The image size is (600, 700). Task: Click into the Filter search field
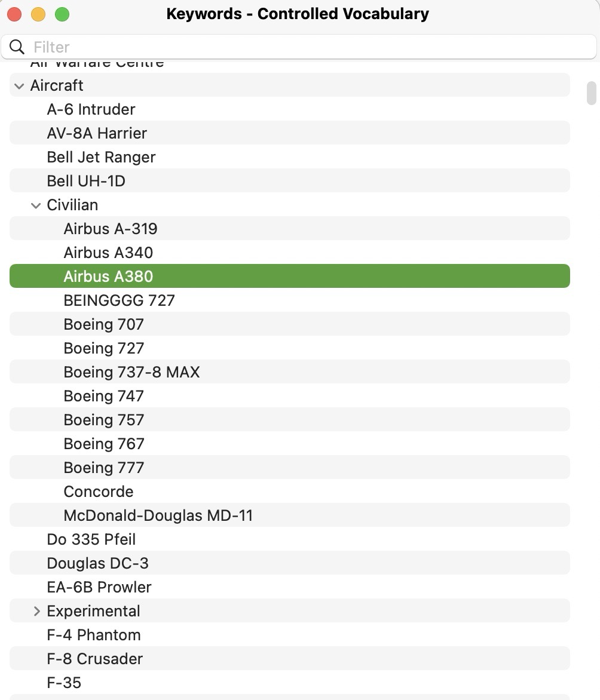tap(299, 47)
